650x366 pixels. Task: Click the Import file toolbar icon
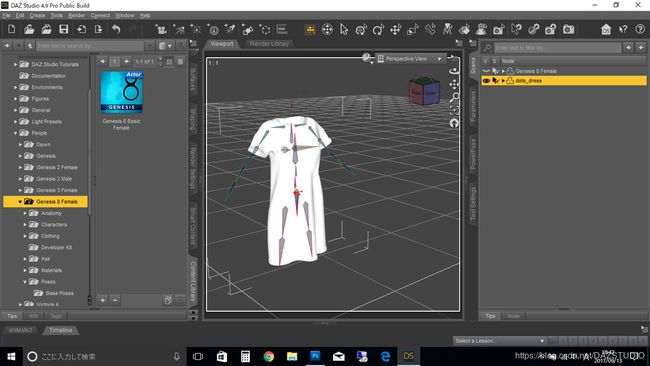81,29
